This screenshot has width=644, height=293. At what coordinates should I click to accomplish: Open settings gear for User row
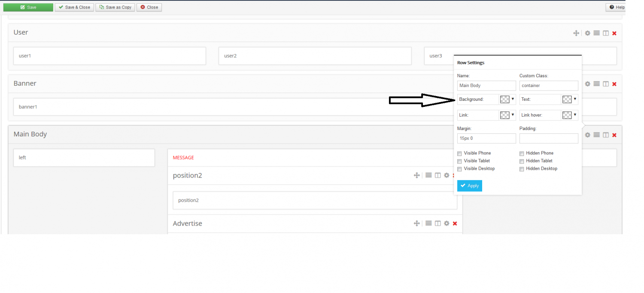(x=588, y=33)
